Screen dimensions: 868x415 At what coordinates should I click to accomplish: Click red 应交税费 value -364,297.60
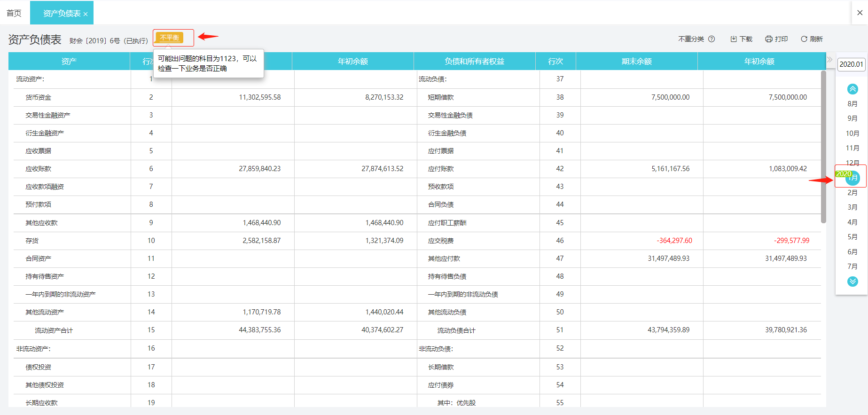(674, 241)
